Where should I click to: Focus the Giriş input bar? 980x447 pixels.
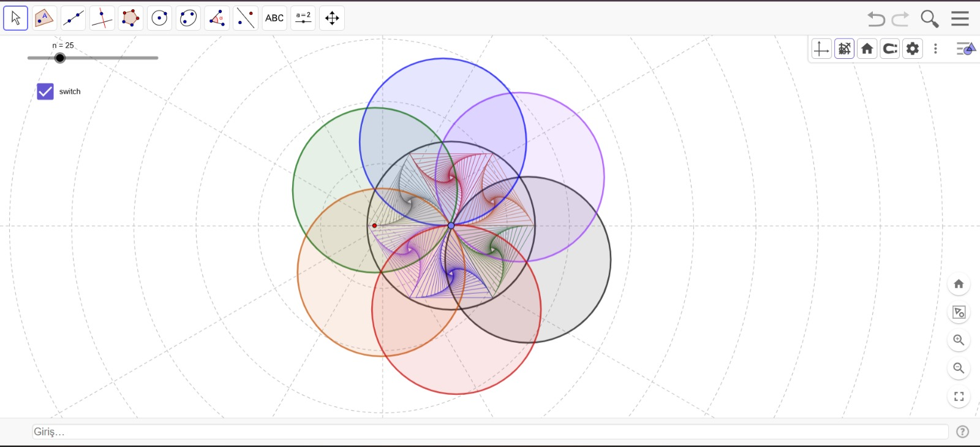(490, 432)
